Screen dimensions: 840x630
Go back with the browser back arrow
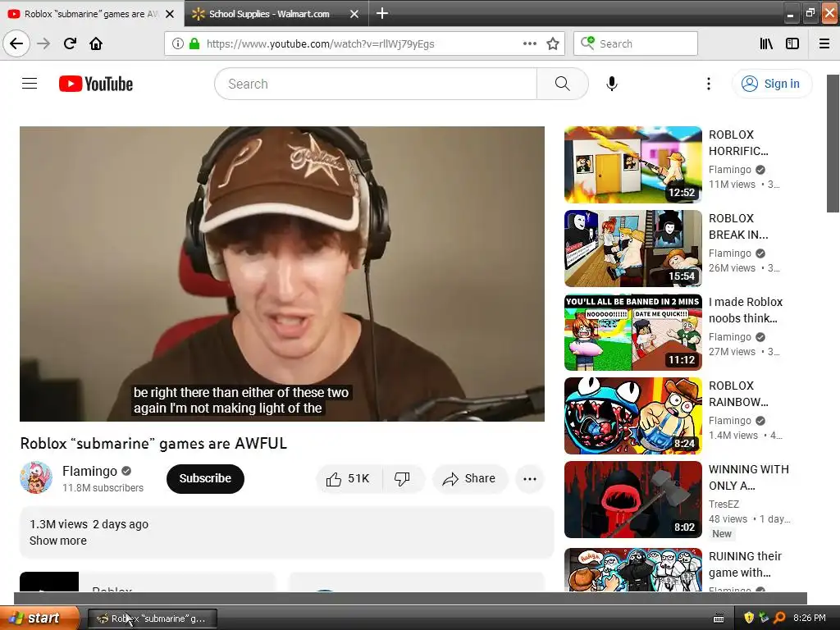click(16, 43)
